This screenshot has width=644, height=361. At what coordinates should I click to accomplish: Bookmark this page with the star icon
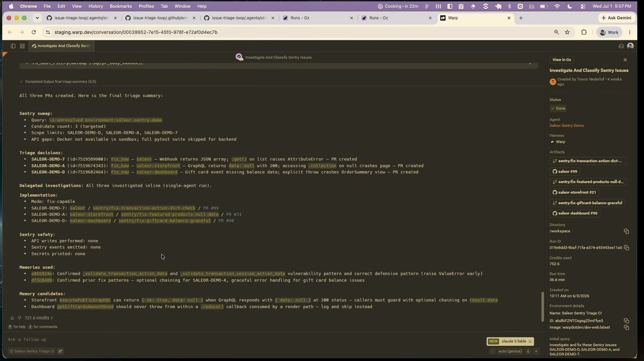coord(568,32)
